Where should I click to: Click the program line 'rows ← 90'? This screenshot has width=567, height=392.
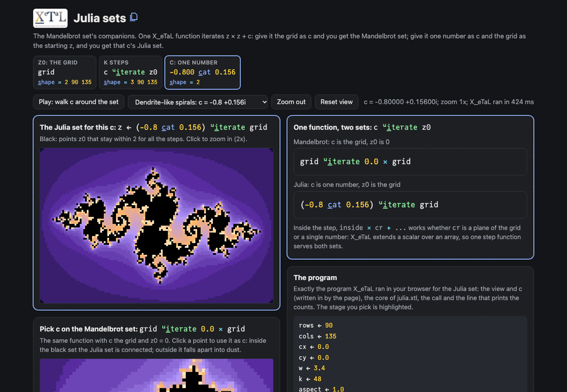316,325
